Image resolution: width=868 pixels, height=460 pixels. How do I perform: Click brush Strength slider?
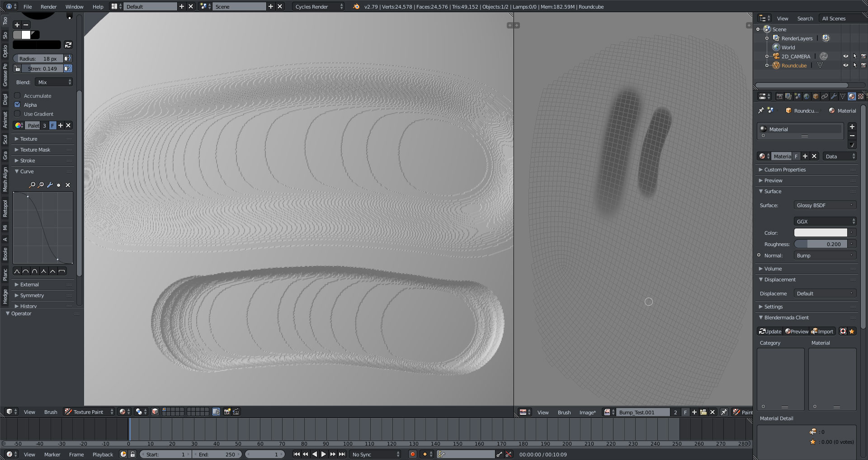click(42, 69)
